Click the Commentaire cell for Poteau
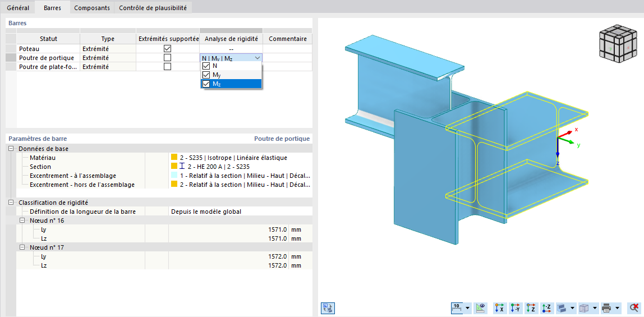This screenshot has height=317, width=644. [x=287, y=48]
